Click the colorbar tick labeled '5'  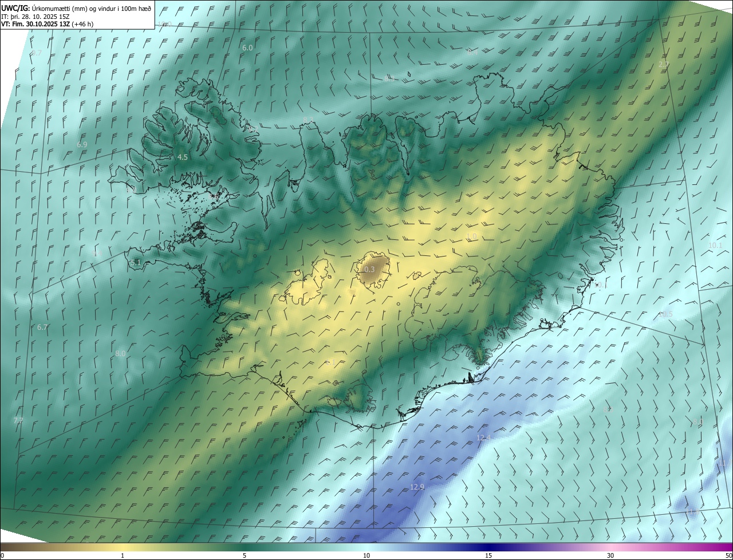[245, 555]
